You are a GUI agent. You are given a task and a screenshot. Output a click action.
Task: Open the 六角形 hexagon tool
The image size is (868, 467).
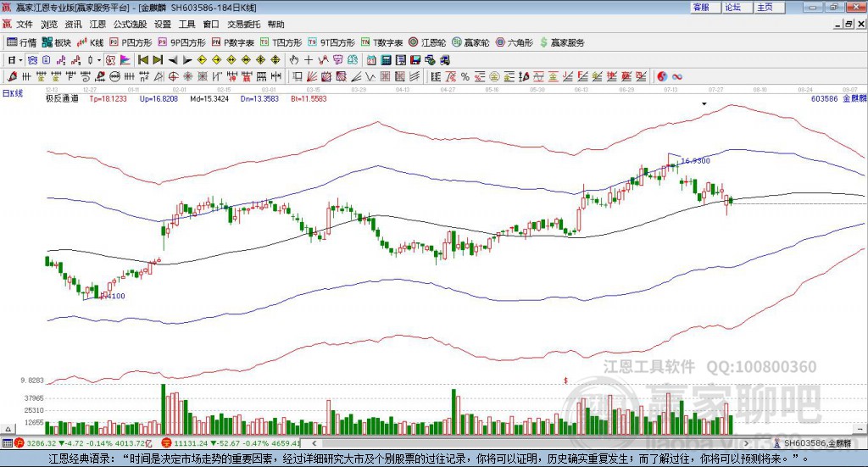pos(515,42)
